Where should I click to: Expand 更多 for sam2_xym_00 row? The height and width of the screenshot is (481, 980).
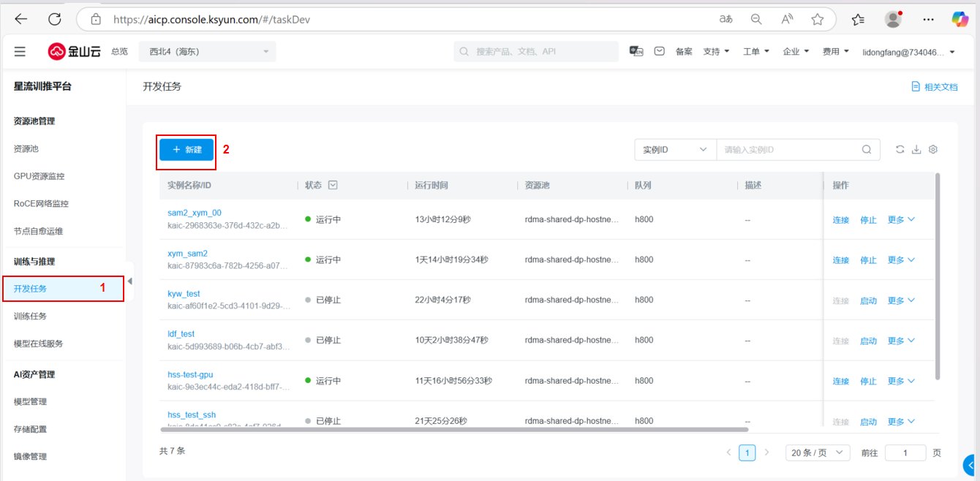click(901, 220)
